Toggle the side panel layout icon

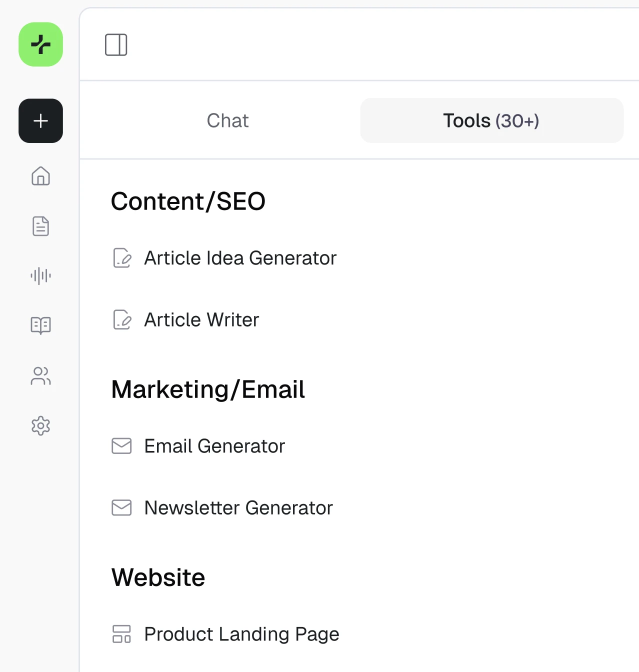pos(116,45)
